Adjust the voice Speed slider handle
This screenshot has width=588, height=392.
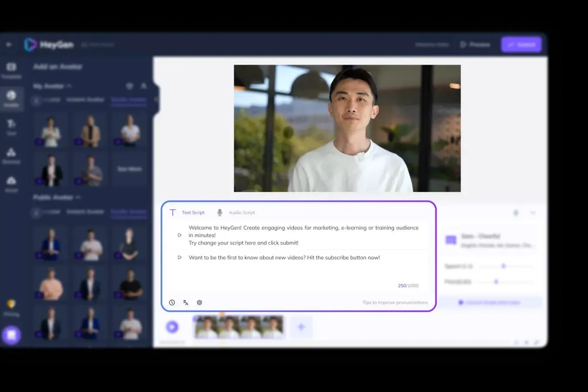tap(503, 266)
